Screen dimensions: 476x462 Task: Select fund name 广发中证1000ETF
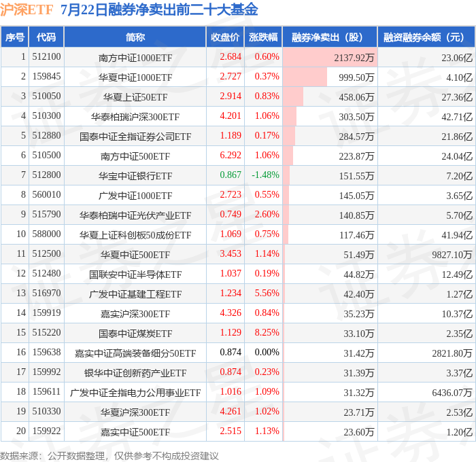(135, 196)
